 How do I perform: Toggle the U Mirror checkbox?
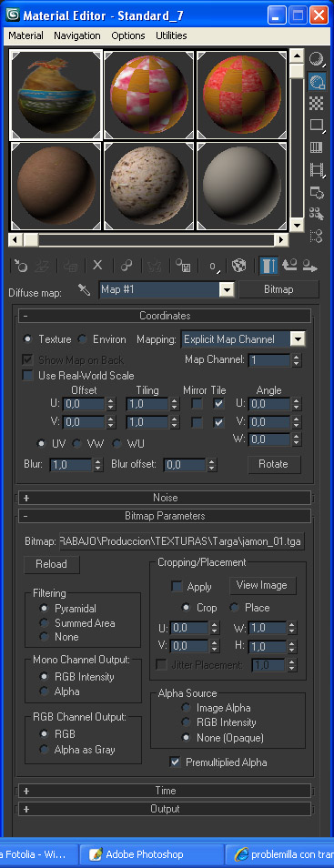click(x=197, y=404)
